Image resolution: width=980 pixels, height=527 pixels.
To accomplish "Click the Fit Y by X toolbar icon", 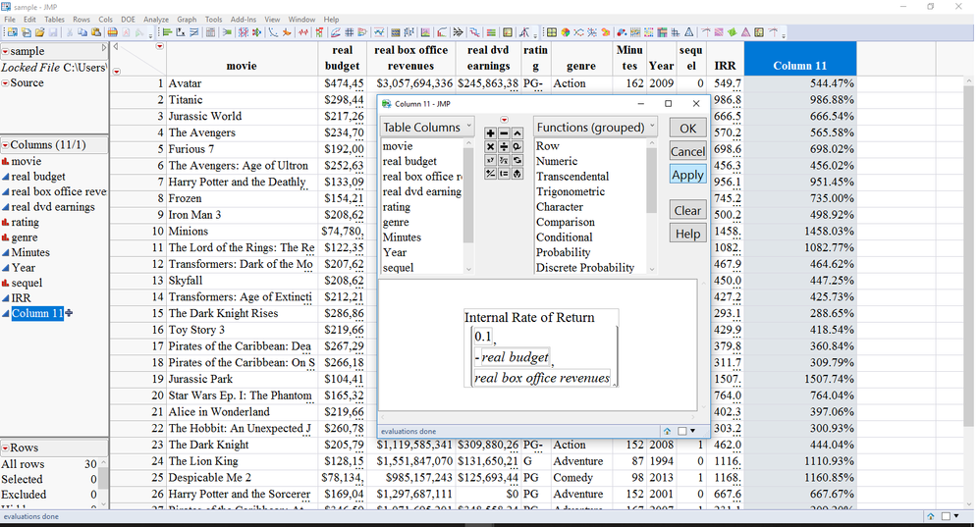I will (x=181, y=31).
